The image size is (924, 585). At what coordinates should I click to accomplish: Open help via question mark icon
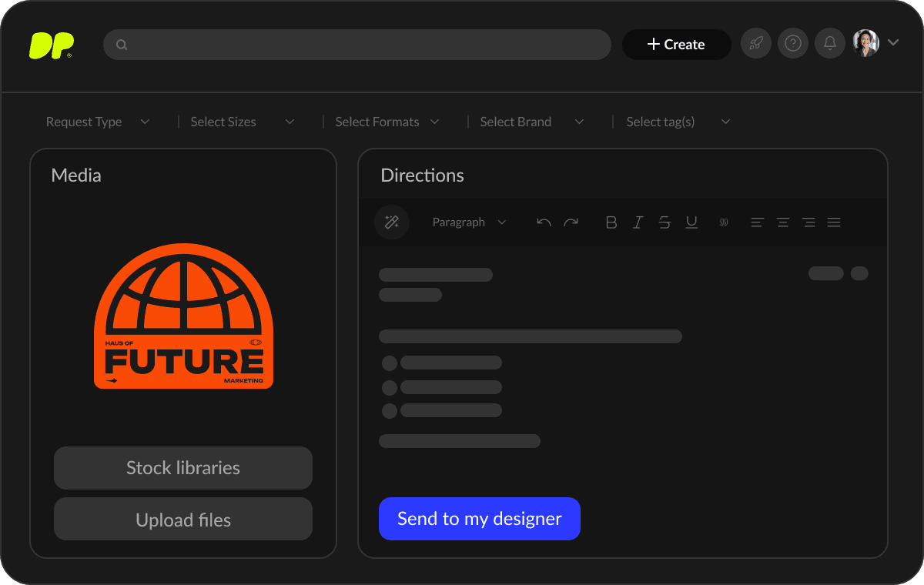(x=793, y=44)
